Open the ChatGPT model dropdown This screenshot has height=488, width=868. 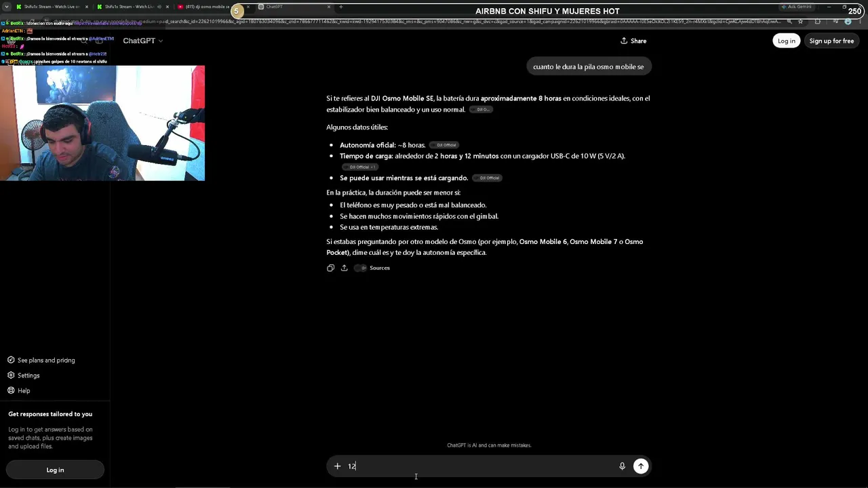coord(143,41)
